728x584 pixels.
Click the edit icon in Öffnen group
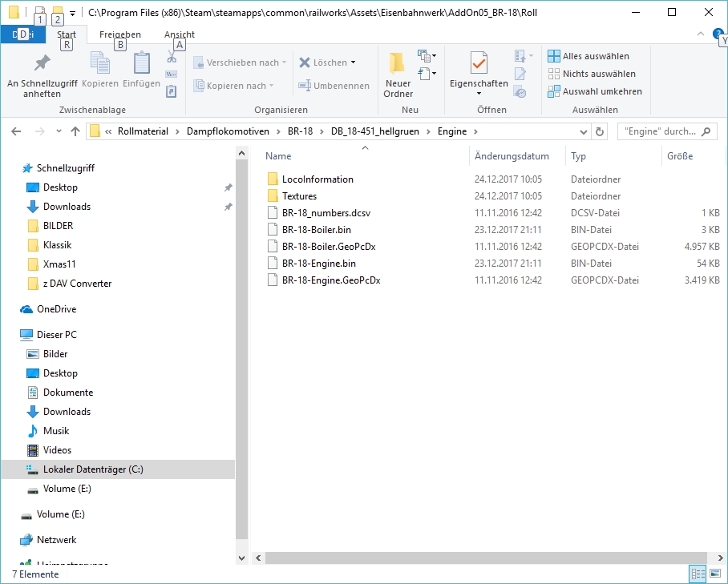[x=520, y=74]
